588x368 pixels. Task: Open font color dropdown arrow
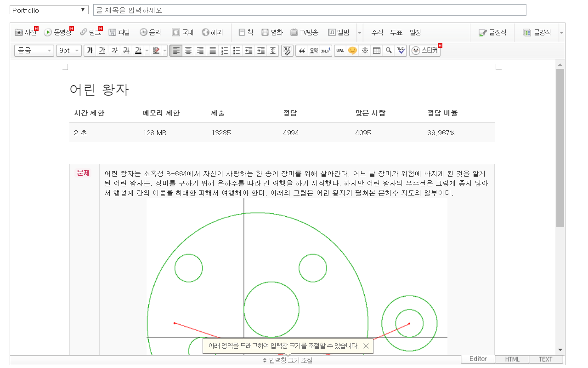click(x=147, y=51)
